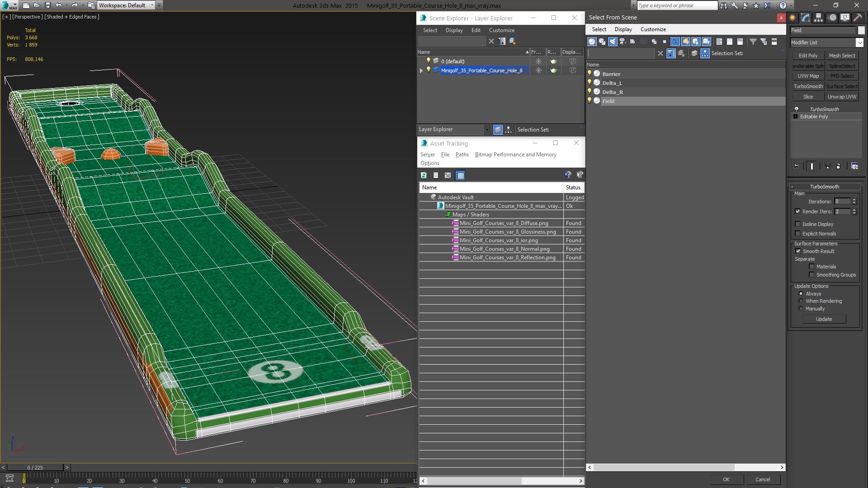868x488 pixels.
Task: Open Options menu in Asset Tracking
Action: click(429, 163)
